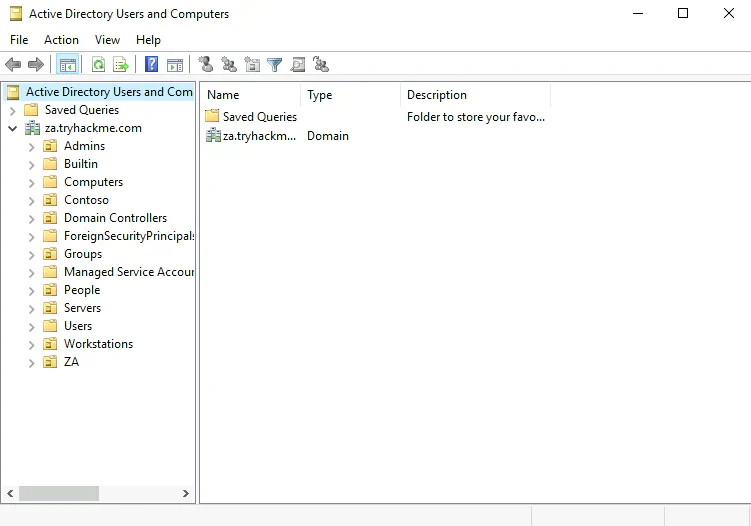Expand the Computers node chevron

tap(32, 183)
